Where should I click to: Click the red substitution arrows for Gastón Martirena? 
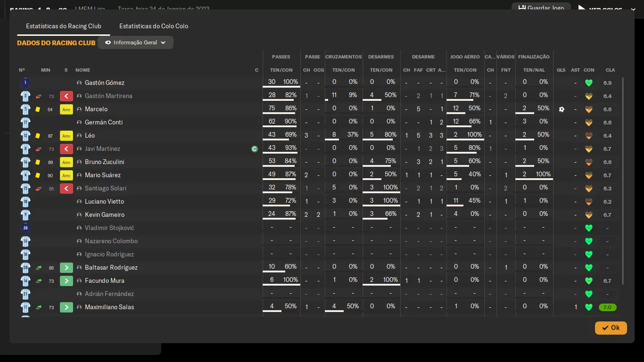click(39, 96)
